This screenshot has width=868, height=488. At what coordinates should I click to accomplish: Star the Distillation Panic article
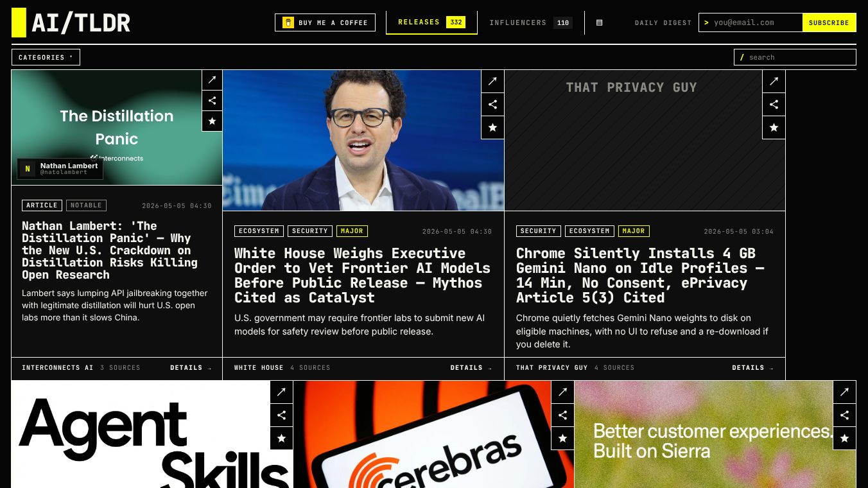[x=212, y=121]
